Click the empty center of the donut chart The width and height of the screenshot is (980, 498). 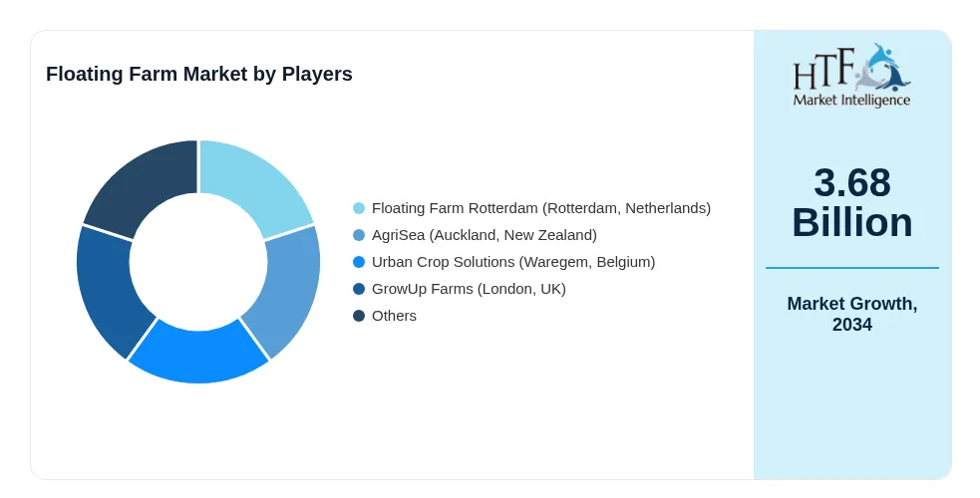click(198, 262)
